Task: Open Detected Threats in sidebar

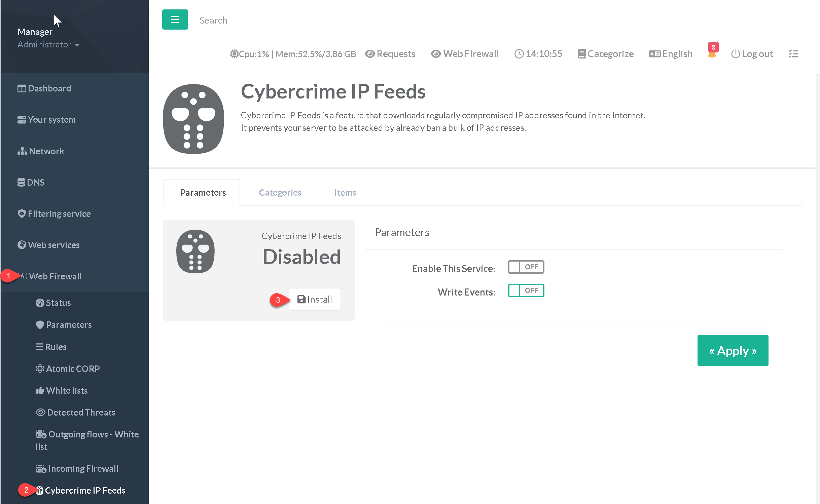Action: click(x=81, y=412)
